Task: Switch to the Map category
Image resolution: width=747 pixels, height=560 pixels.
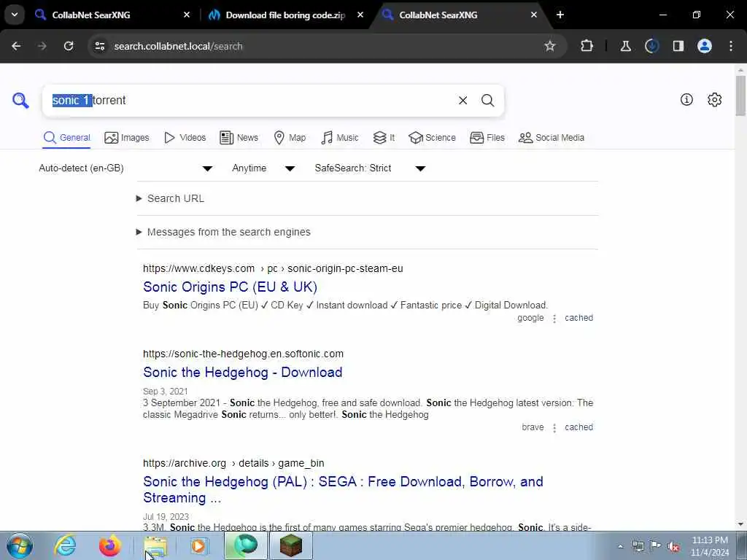Action: tap(290, 138)
